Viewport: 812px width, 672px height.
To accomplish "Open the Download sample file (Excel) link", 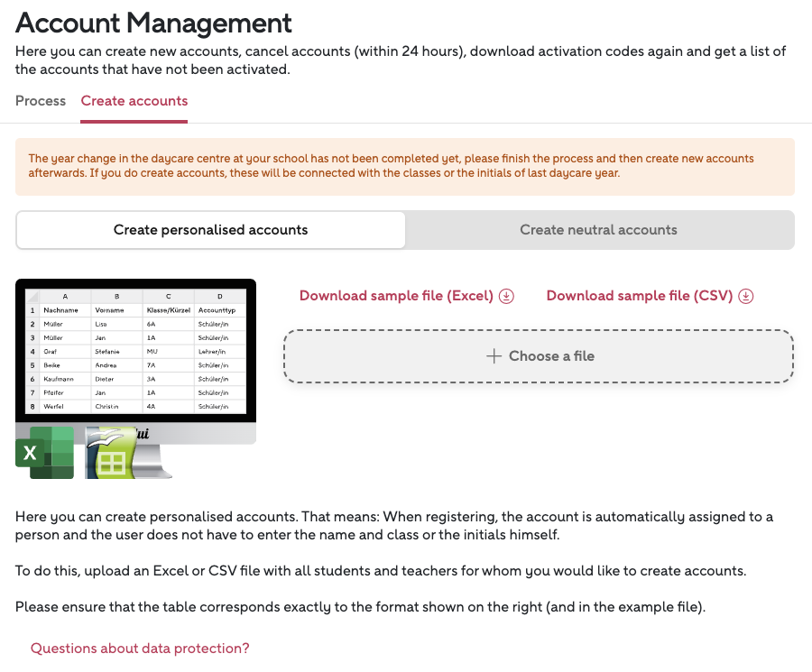I will click(396, 296).
